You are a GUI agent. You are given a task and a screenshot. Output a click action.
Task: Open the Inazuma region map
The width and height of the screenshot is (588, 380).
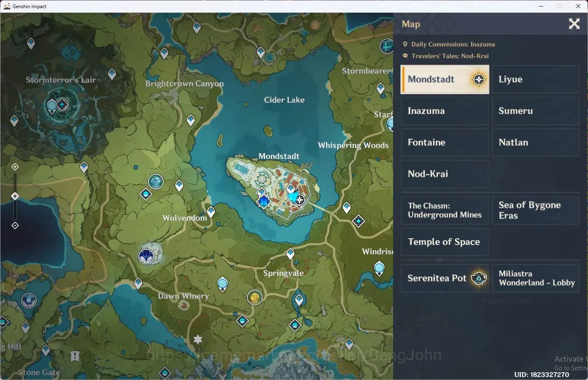[x=445, y=111]
